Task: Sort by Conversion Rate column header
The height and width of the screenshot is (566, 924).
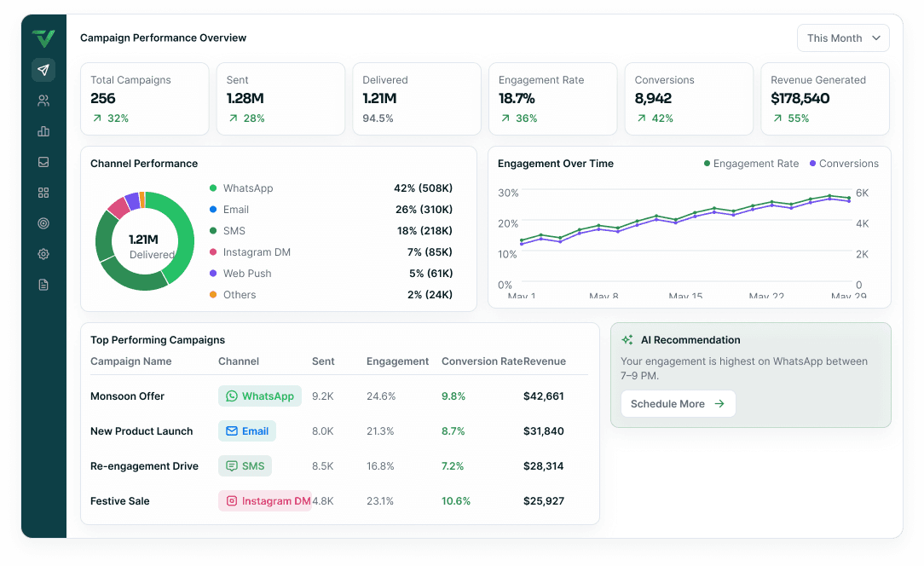Action: click(482, 361)
